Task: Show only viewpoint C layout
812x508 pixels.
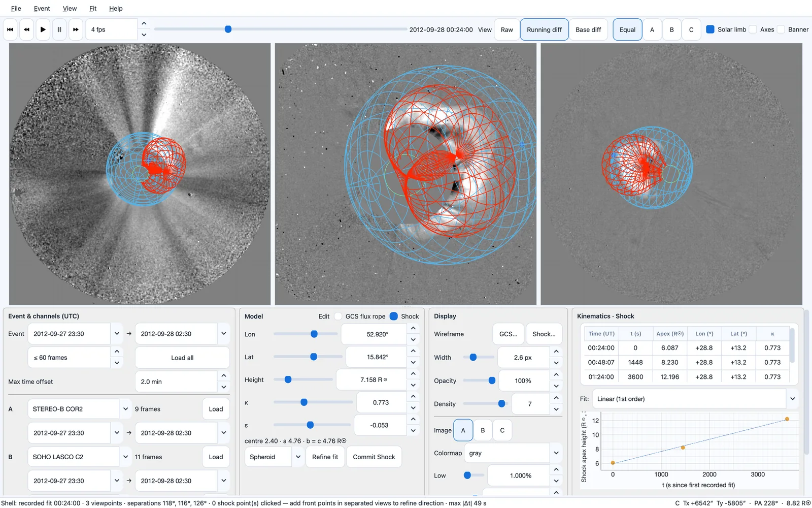Action: (x=691, y=29)
